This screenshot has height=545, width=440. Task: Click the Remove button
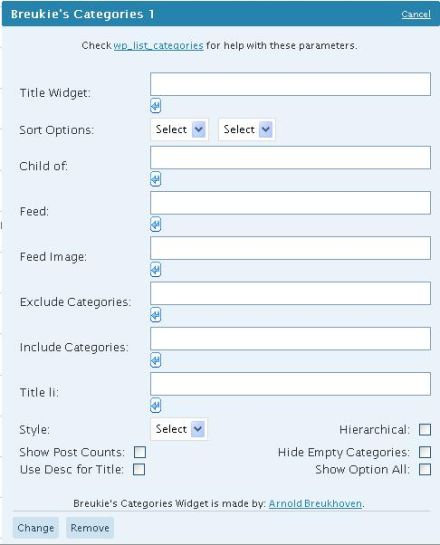tap(90, 528)
